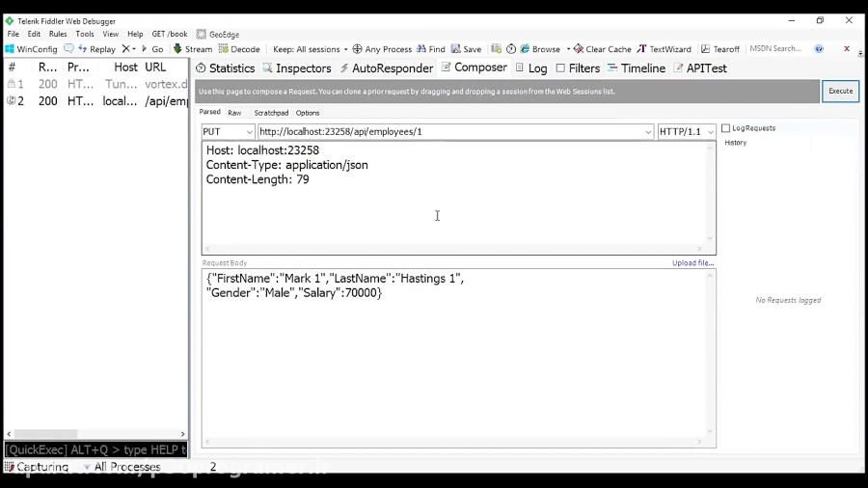Open the Help menu
Image resolution: width=868 pixels, height=488 pixels.
tap(135, 34)
